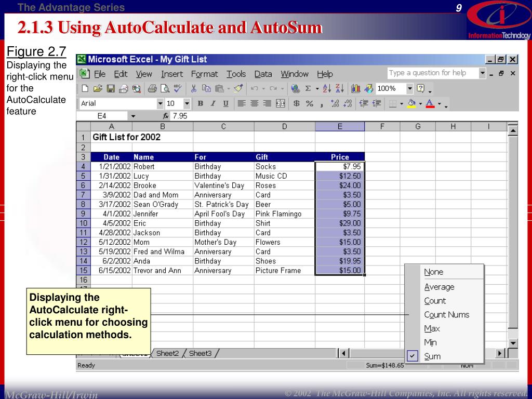Viewport: 532px width, 399px height.
Task: Click the Borders icon
Action: click(393, 103)
